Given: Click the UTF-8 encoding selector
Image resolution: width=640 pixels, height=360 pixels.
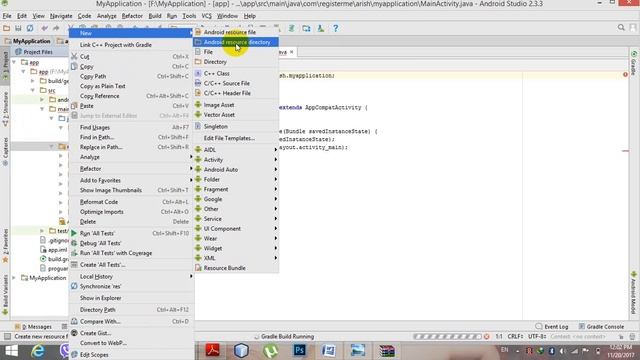Looking at the screenshot, I should point(537,336).
